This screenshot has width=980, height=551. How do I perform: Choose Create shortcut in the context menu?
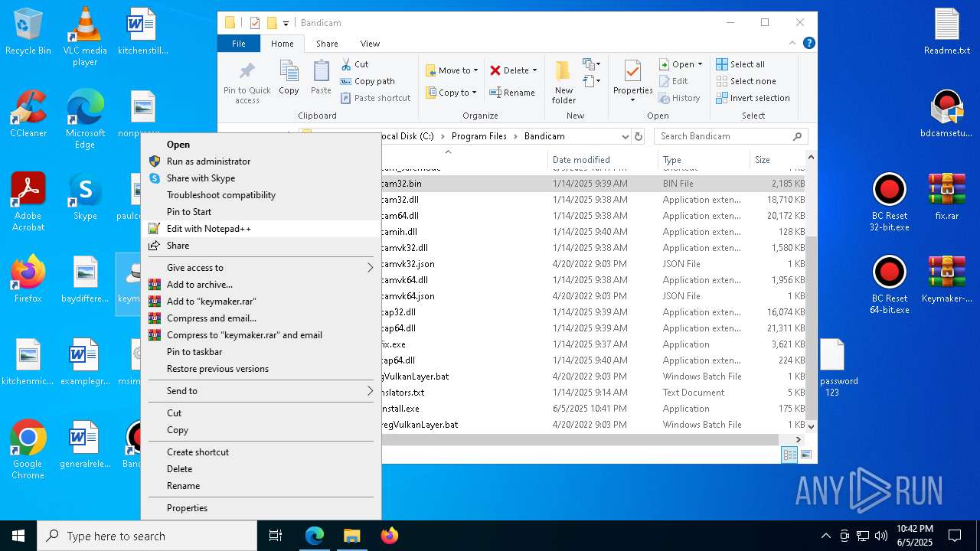(x=261, y=452)
